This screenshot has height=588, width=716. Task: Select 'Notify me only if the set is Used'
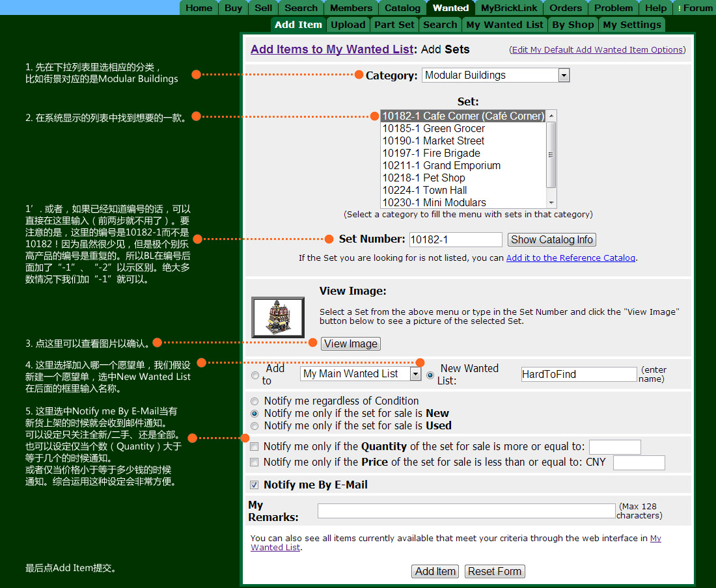[x=255, y=426]
